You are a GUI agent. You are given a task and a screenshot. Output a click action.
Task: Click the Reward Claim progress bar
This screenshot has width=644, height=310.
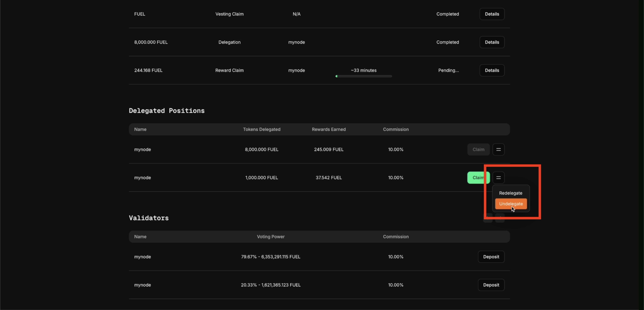point(364,76)
